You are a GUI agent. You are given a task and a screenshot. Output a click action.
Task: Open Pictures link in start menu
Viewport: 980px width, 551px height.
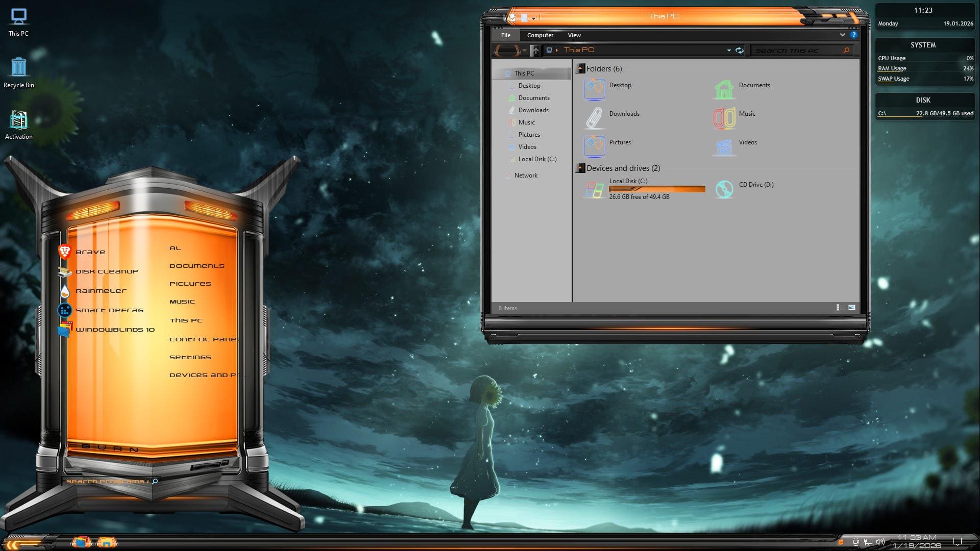[190, 284]
